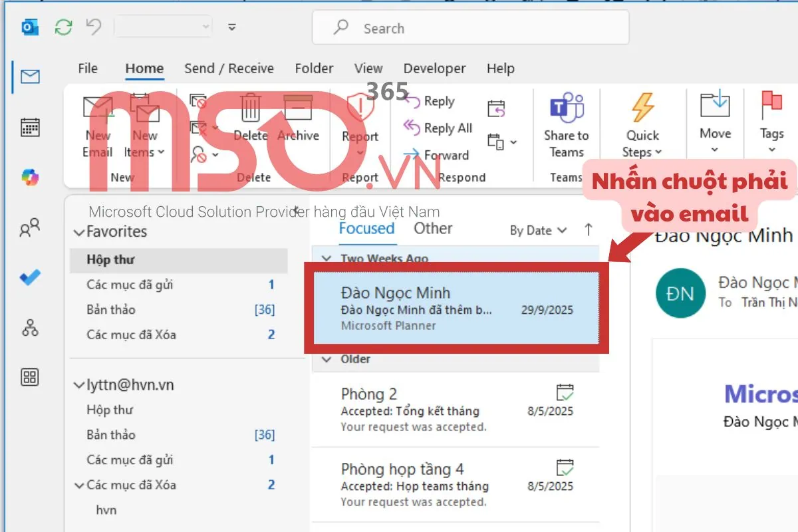Click the Undo arrow in title bar
This screenshot has height=532, width=798.
(x=94, y=27)
